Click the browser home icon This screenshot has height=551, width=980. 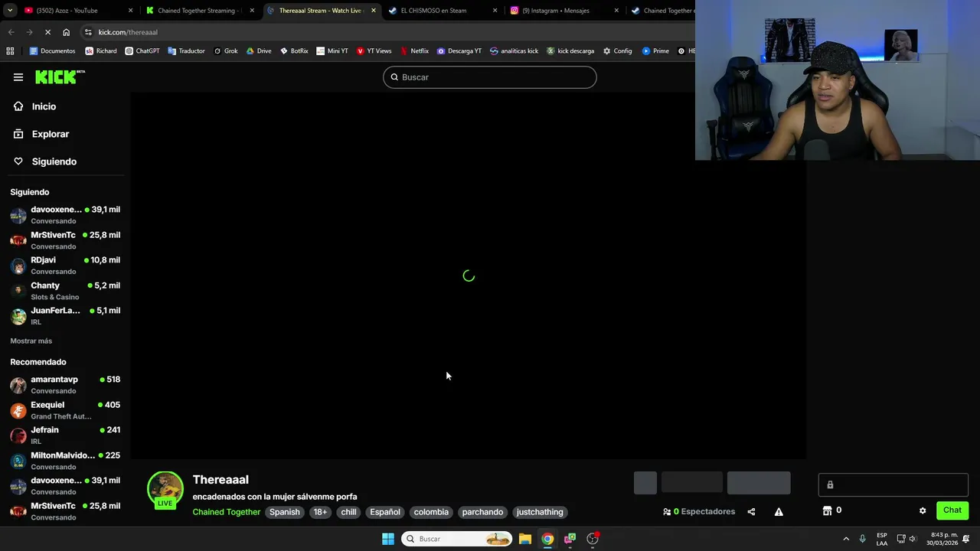tap(66, 32)
